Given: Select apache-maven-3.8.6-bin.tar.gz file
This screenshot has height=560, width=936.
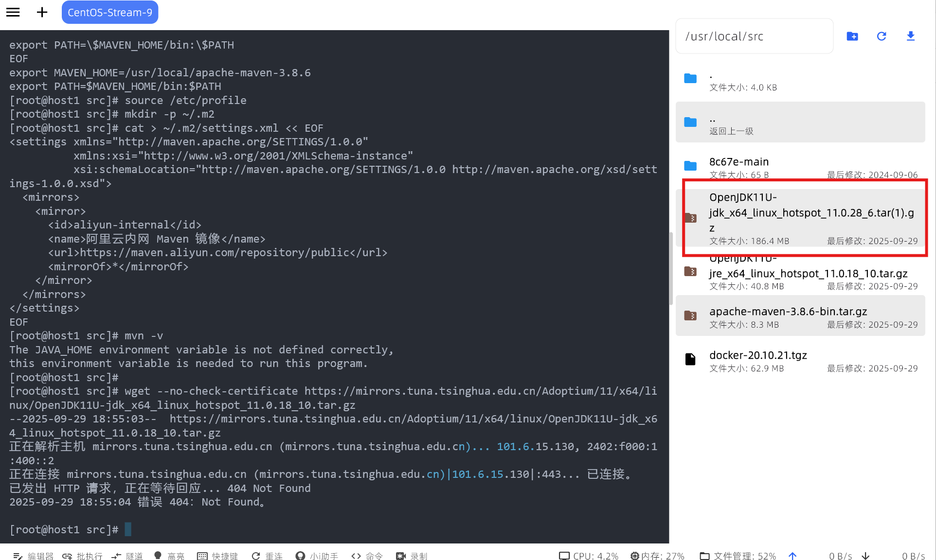Looking at the screenshot, I should point(800,315).
